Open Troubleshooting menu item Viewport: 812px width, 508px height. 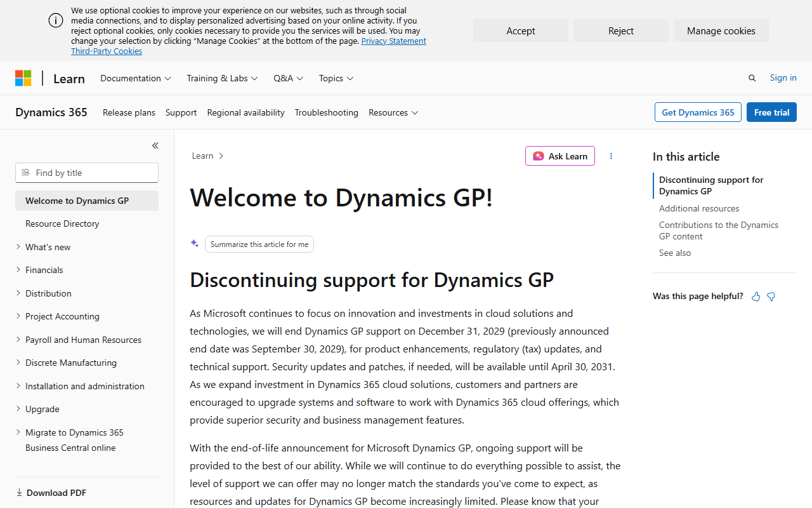[x=326, y=112]
